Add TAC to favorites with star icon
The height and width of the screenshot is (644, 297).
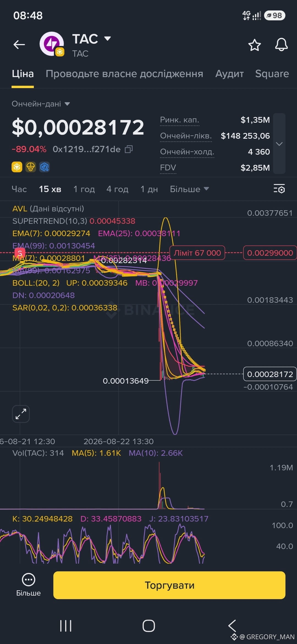[254, 45]
